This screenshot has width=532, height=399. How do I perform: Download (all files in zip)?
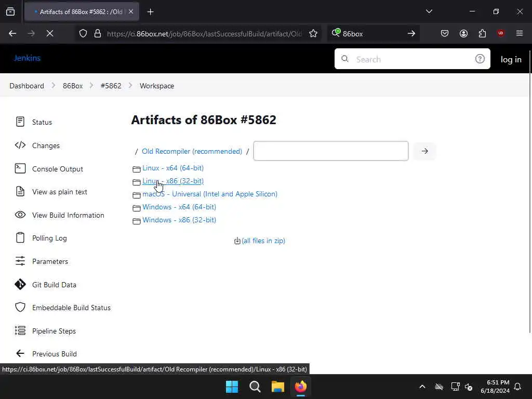point(263,241)
